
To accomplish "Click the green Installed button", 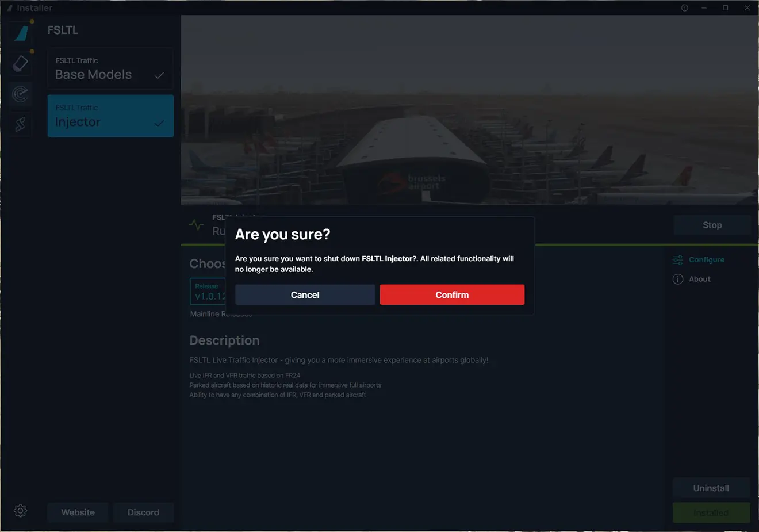I will (x=711, y=512).
